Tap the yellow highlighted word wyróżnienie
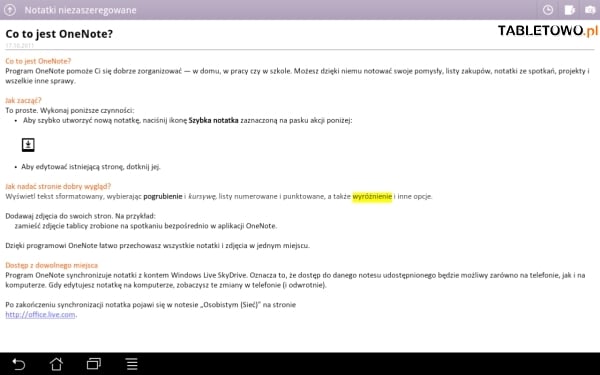The width and height of the screenshot is (600, 375). pos(372,196)
